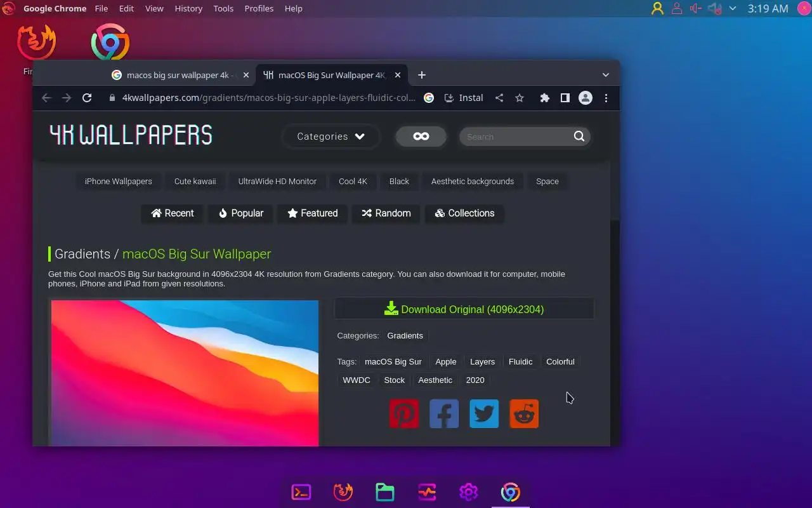Open Chrome three-dot menu
812x508 pixels.
[606, 98]
